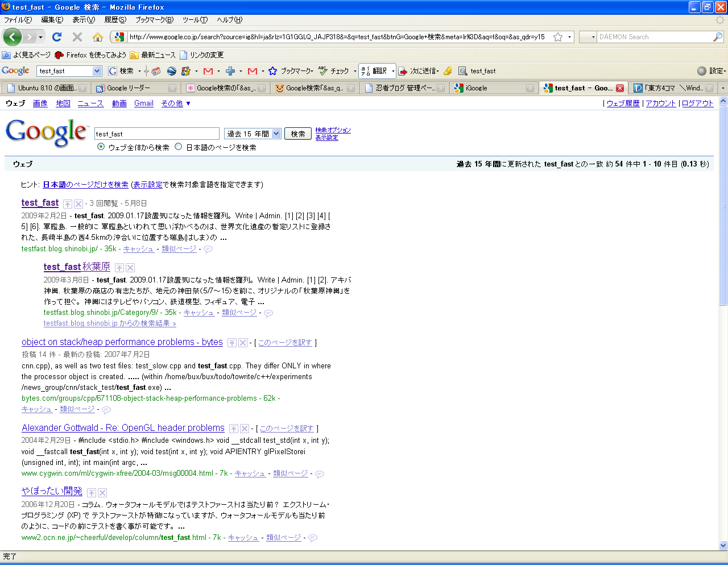The height and width of the screenshot is (565, 728).
Task: Open the 翻訳 translate toolbar dropdown
Action: click(392, 71)
